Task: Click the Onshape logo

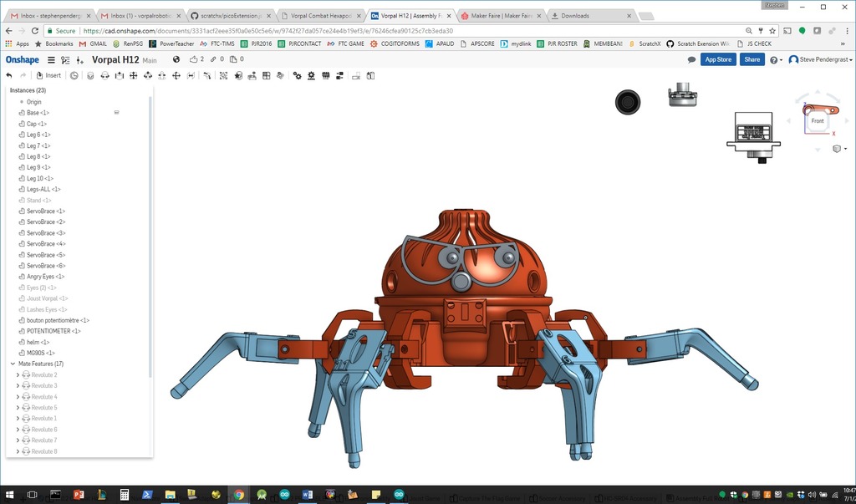Action: pos(23,59)
